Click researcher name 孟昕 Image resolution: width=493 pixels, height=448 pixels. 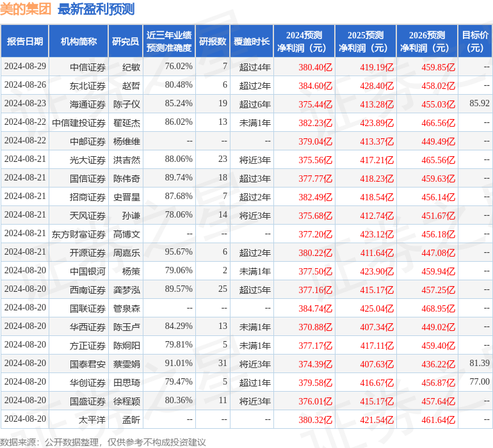point(131,420)
